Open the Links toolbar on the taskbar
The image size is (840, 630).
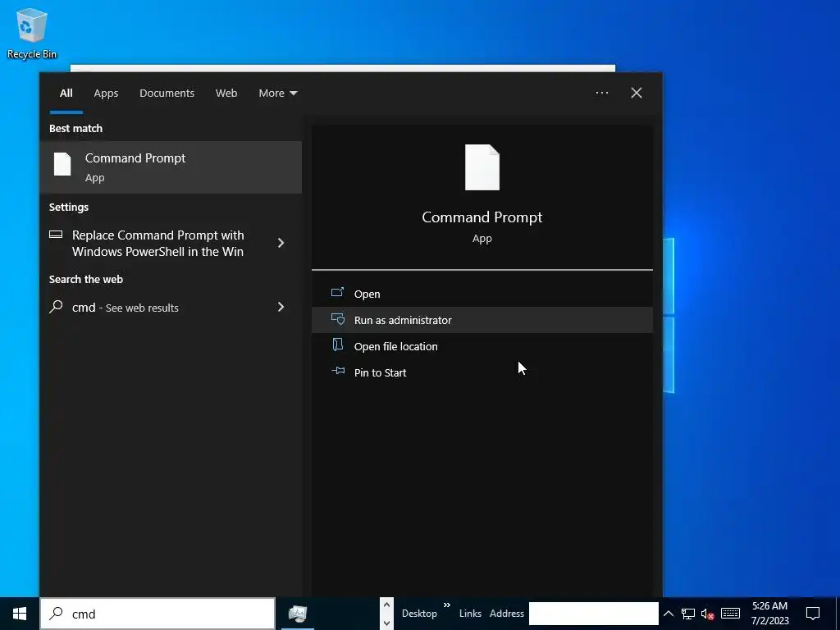pos(470,614)
